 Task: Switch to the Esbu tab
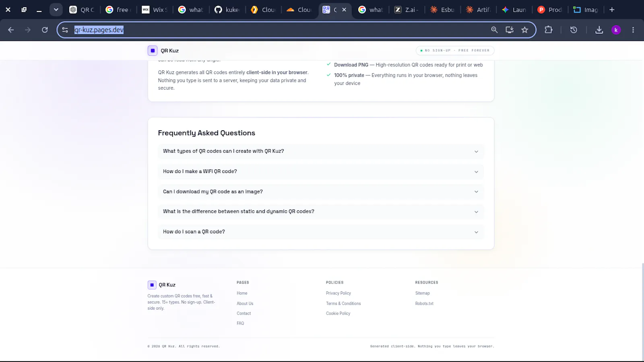443,10
